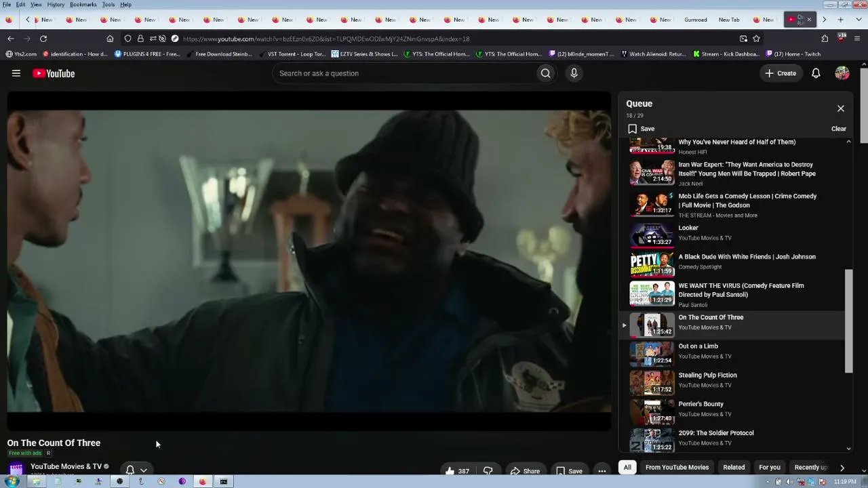The image size is (868, 488).
Task: Close the Queue panel
Action: 840,108
